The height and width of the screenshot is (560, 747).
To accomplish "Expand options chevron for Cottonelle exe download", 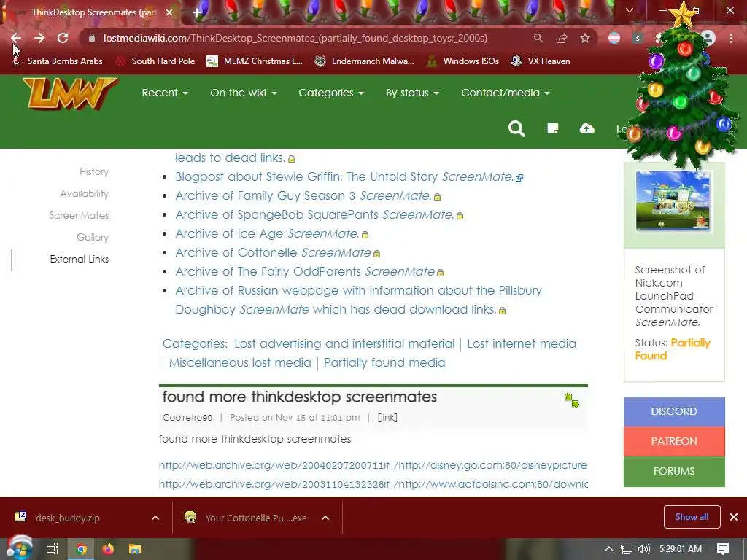I will (x=325, y=518).
